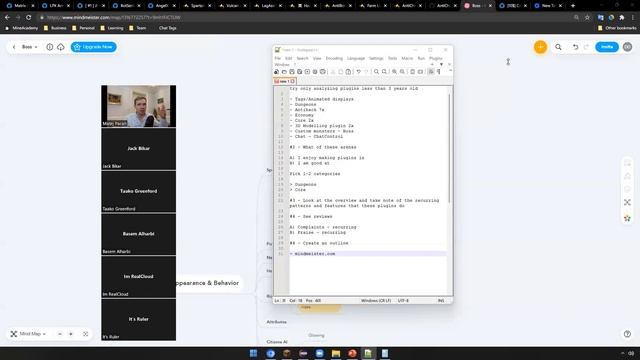This screenshot has width=640, height=360.
Task: Click the Zoom Out icon in Notepad++ toolbar
Action: coord(402,72)
